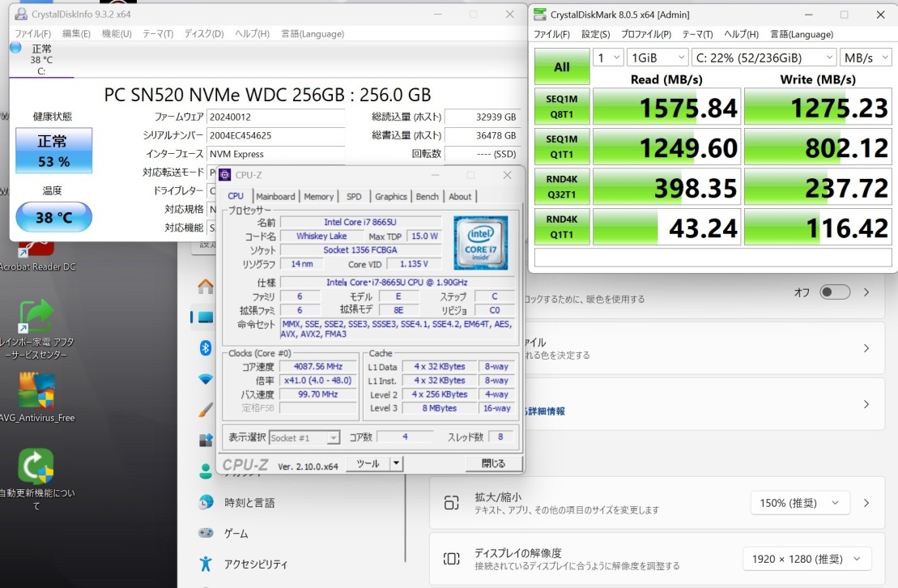Switch to the Memory tab in CPU-Z
898x588 pixels.
point(318,197)
